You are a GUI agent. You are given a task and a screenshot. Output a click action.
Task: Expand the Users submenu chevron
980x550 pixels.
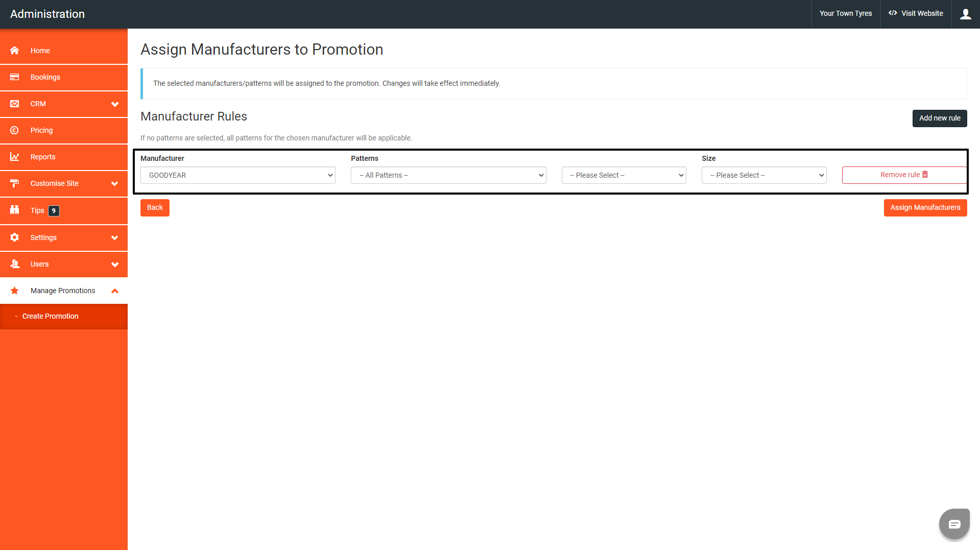click(115, 265)
